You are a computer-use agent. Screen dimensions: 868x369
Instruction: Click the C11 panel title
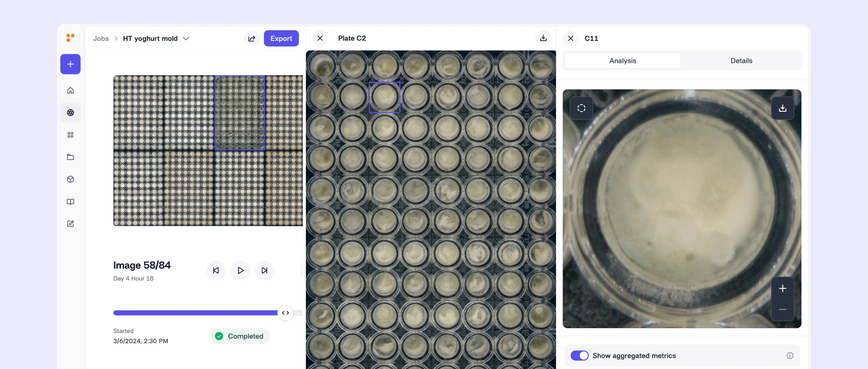pyautogui.click(x=591, y=38)
